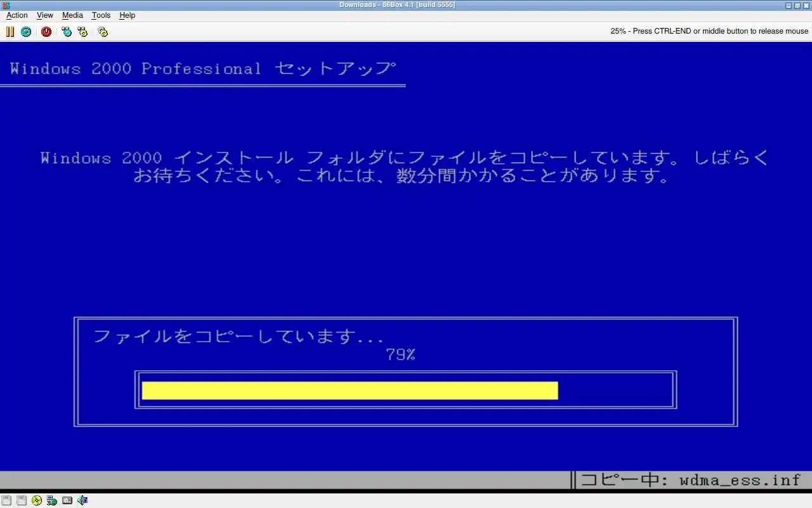Click the 'Downloads - 86Box 4.1' window title

tap(397, 5)
